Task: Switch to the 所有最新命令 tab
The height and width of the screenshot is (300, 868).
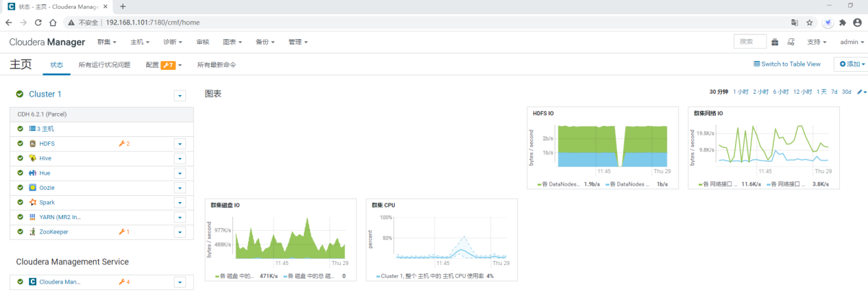Action: 217,65
